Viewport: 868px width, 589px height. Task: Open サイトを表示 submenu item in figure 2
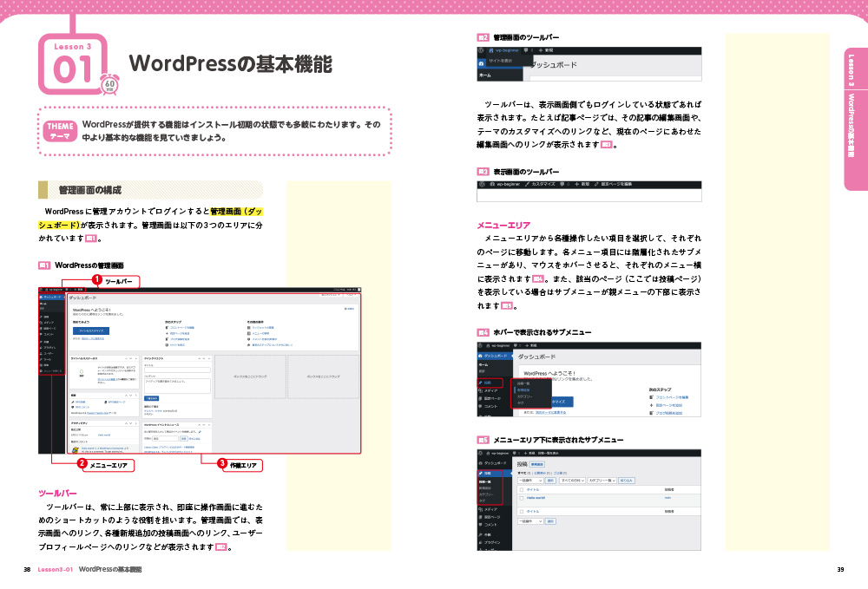pos(501,60)
